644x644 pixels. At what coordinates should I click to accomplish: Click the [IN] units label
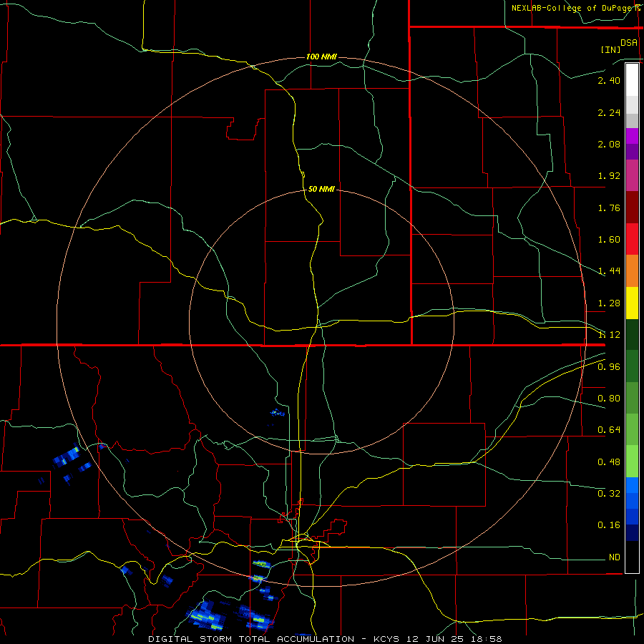click(610, 49)
